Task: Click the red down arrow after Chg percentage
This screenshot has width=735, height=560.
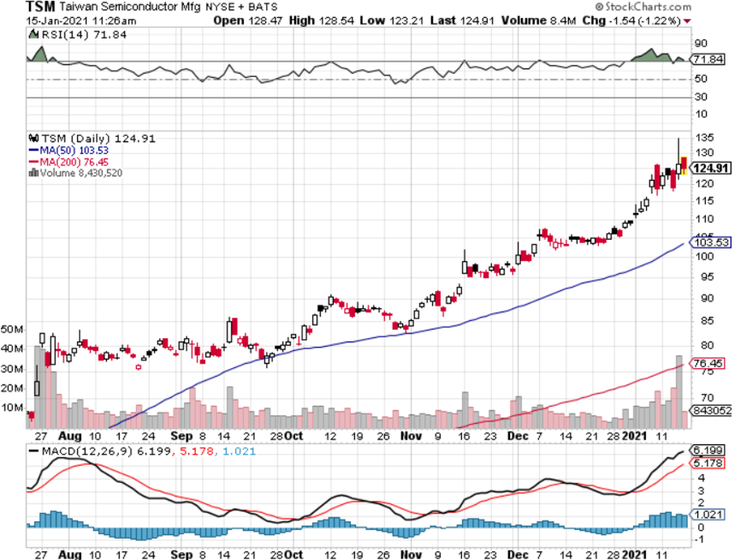Action: pos(687,21)
